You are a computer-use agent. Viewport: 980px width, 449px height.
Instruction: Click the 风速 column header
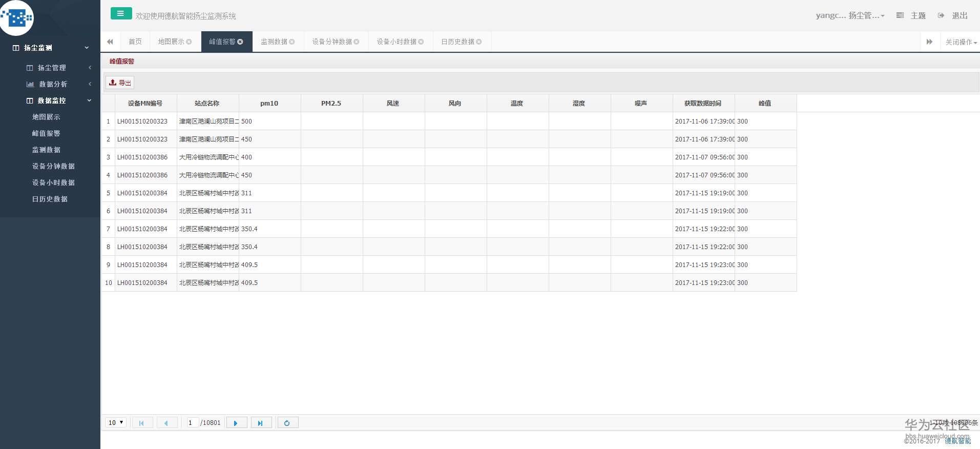(x=393, y=103)
